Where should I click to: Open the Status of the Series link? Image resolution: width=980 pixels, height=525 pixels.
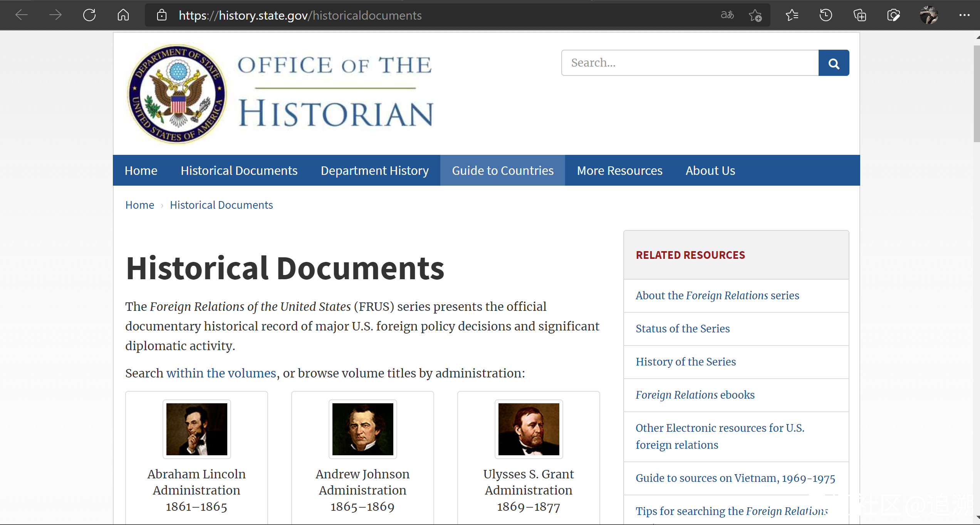[683, 329]
